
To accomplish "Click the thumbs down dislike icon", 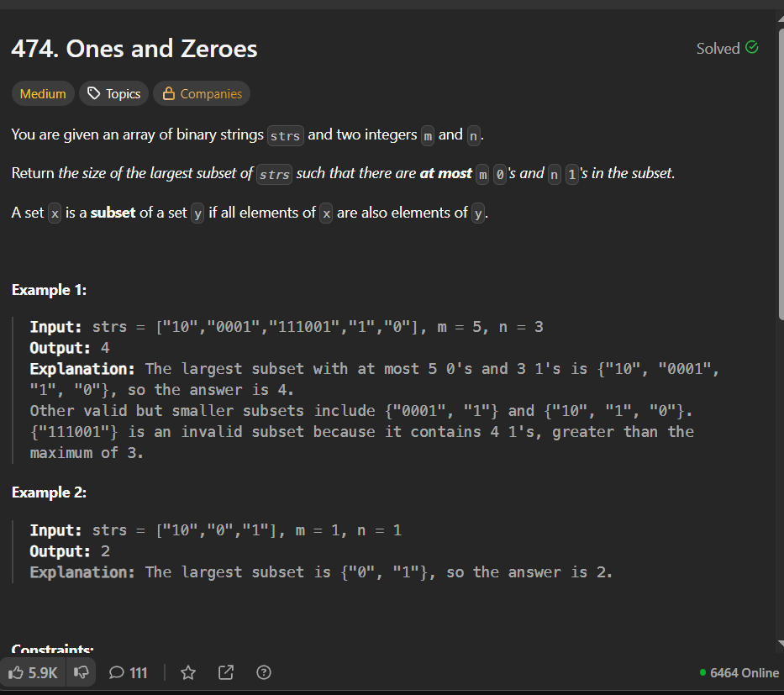I will (81, 672).
